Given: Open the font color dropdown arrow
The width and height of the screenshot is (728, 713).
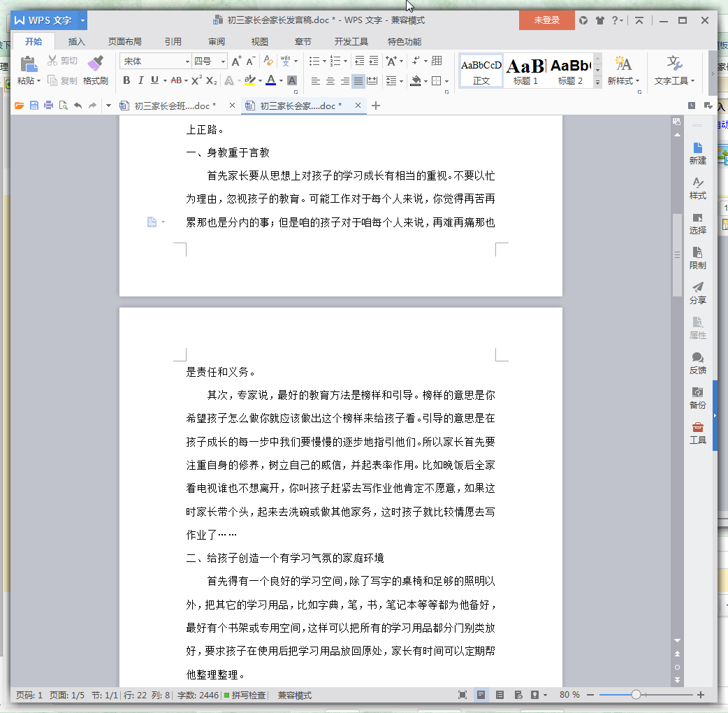Looking at the screenshot, I should [281, 81].
